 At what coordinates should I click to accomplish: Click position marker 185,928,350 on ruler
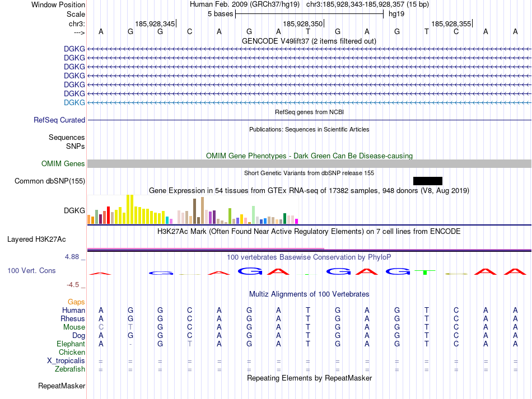tap(304, 24)
